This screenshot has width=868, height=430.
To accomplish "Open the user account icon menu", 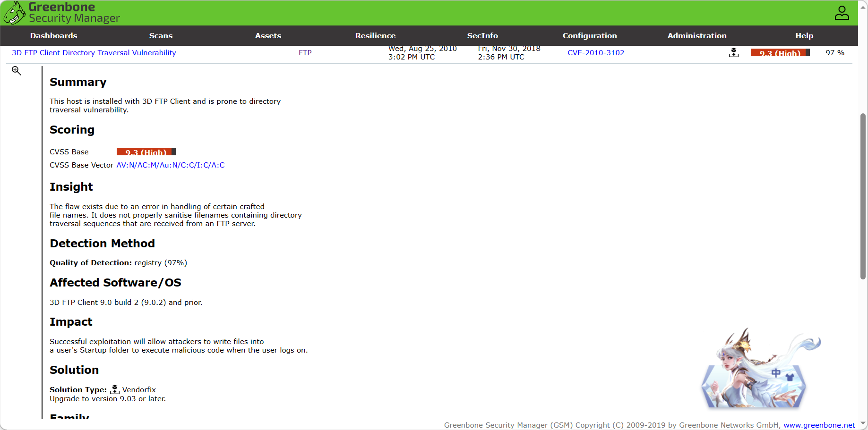I will point(842,13).
